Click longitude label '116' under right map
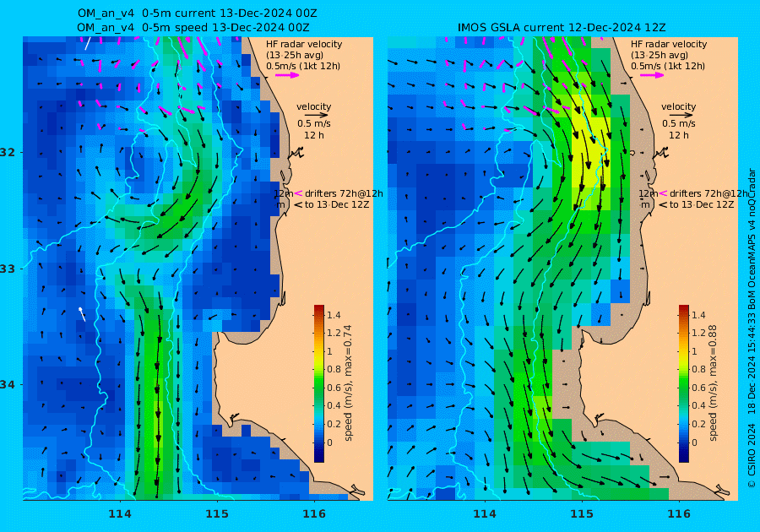 679,514
